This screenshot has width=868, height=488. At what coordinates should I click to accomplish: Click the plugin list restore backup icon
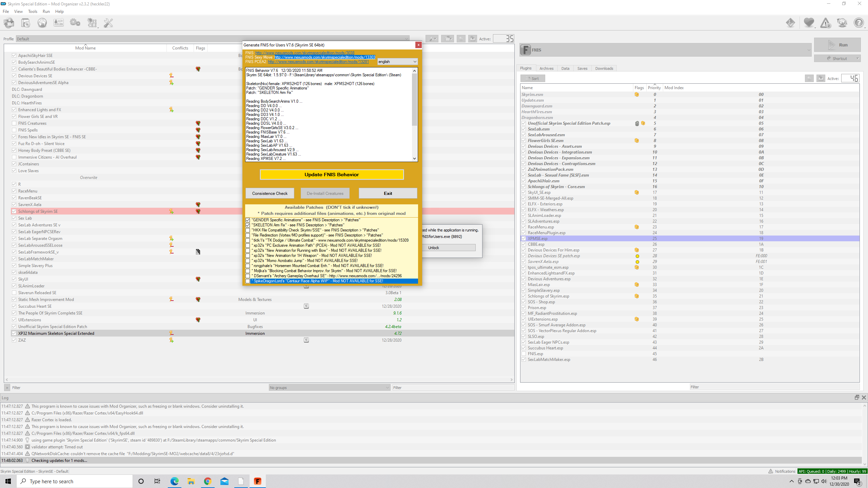tap(809, 79)
